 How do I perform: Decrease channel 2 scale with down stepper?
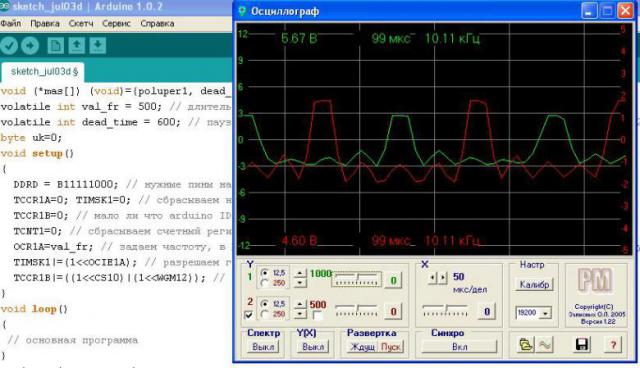300,314
